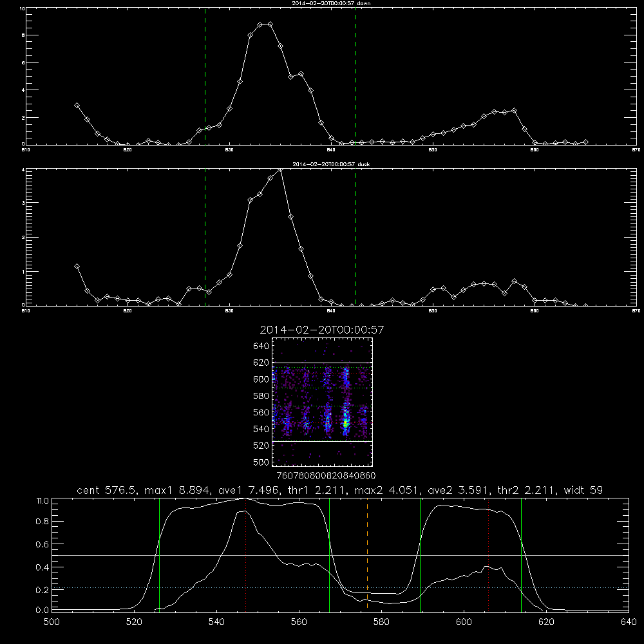This screenshot has width=644, height=644.
Task: Click y-axis label '540' beside spectral image
Action: point(261,429)
